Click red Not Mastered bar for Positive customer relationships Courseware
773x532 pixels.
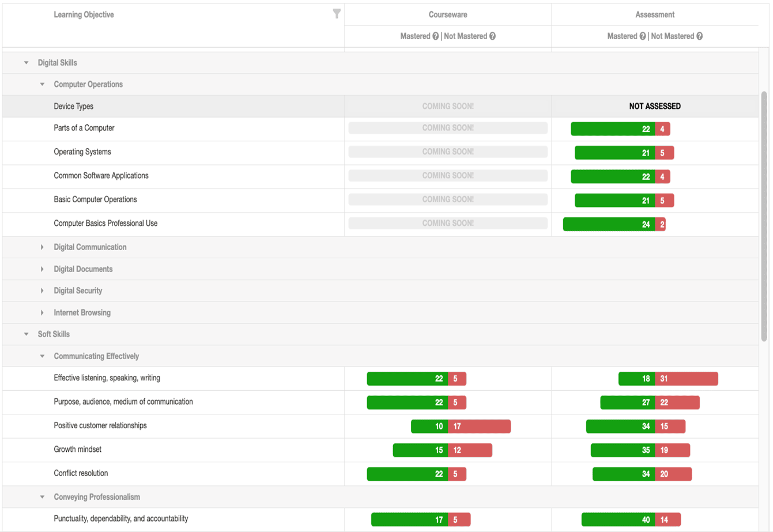tap(480, 427)
